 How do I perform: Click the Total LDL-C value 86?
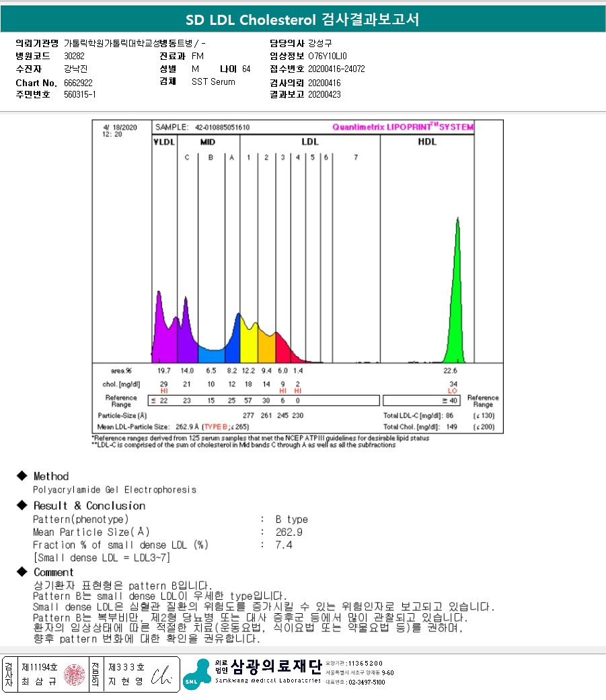coord(449,415)
